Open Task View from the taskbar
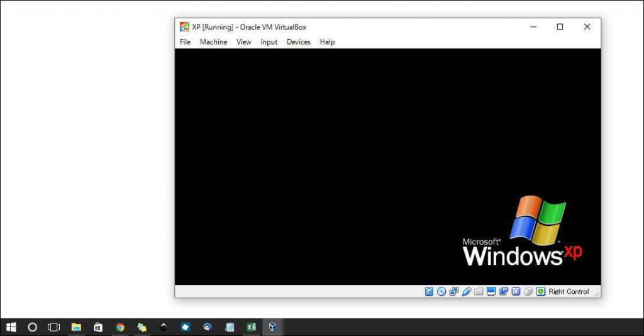 54,327
